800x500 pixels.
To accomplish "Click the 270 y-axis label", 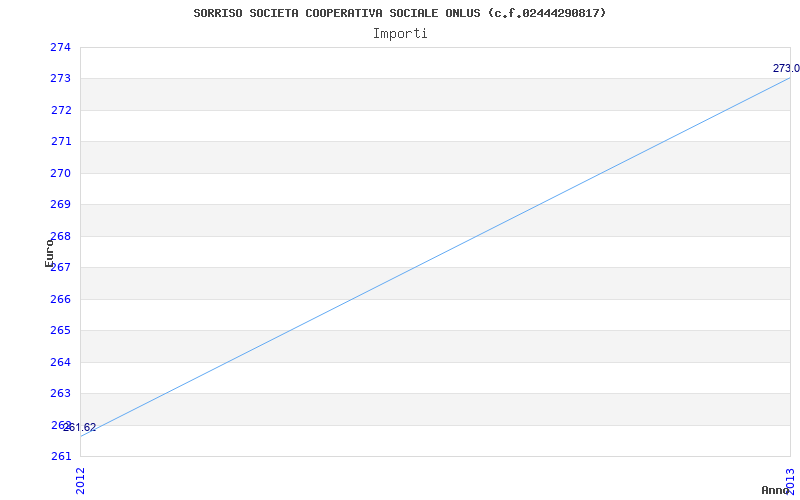I will (61, 173).
